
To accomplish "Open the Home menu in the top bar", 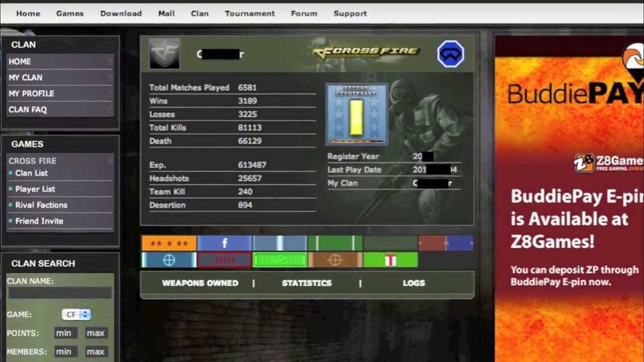I will point(28,14).
